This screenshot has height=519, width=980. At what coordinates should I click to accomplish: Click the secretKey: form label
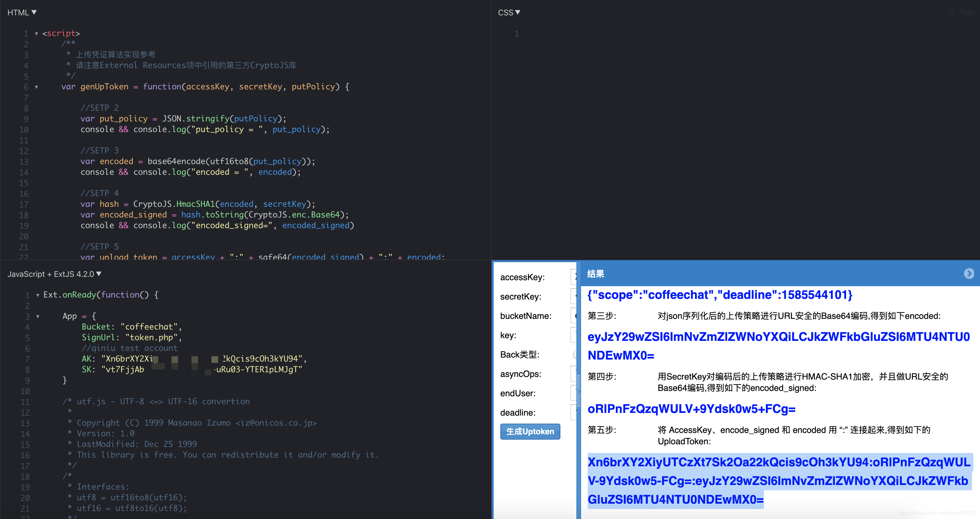(x=520, y=297)
